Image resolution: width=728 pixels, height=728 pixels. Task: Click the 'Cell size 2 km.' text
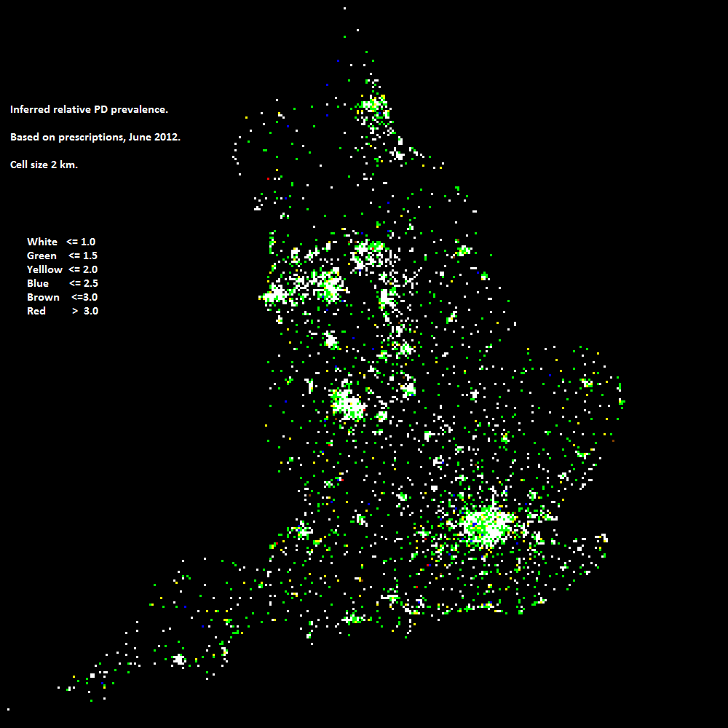pyautogui.click(x=44, y=165)
